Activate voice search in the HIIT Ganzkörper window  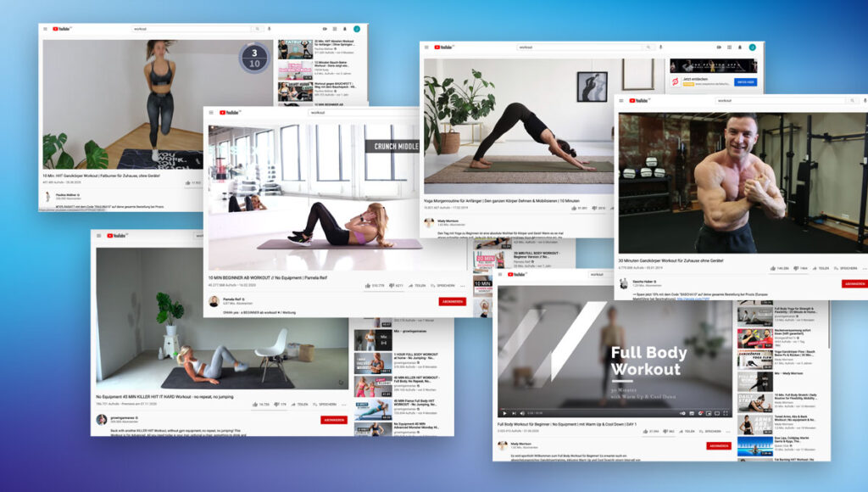(270, 29)
